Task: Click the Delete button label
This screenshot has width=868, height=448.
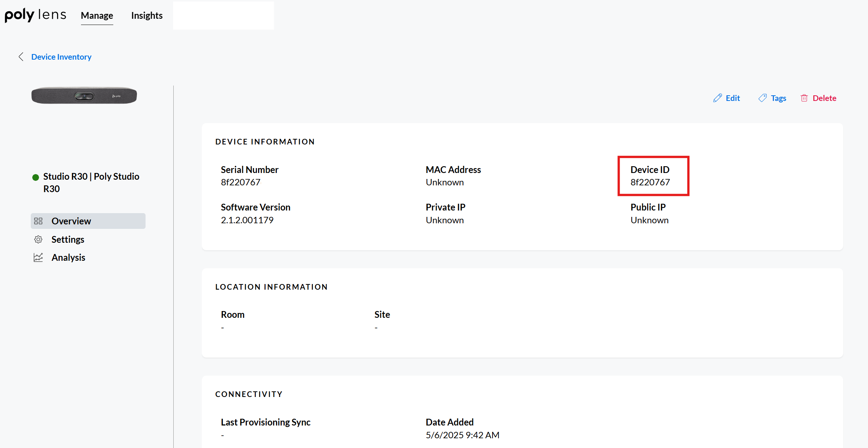Action: tap(824, 98)
